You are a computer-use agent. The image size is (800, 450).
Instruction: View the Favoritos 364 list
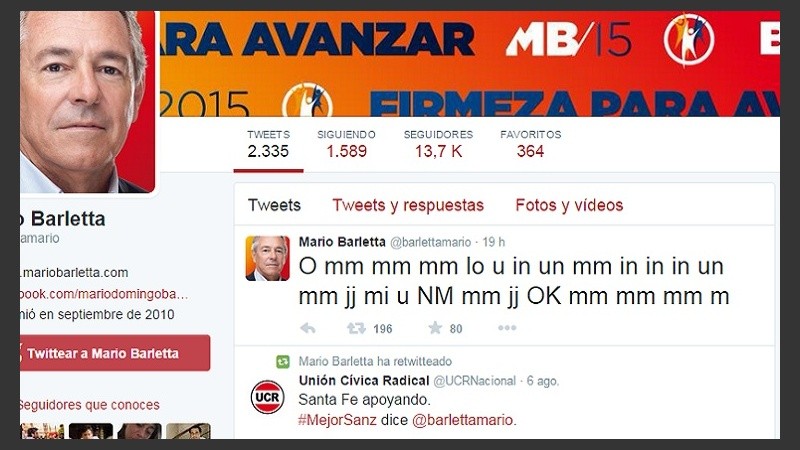(531, 143)
